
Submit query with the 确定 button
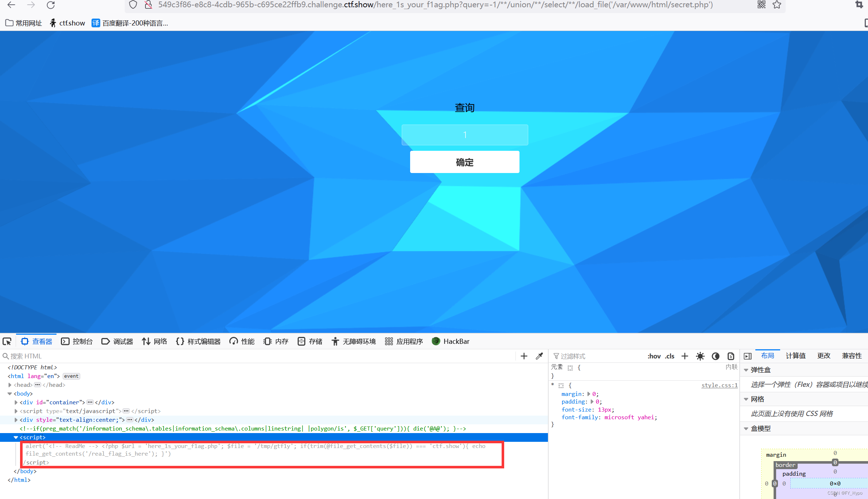point(465,162)
